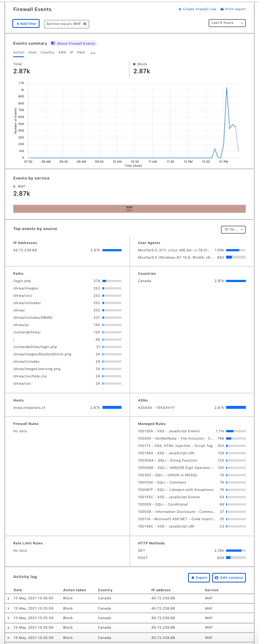
Task: Remove the Service equals WAF filter
Action: tap(85, 24)
